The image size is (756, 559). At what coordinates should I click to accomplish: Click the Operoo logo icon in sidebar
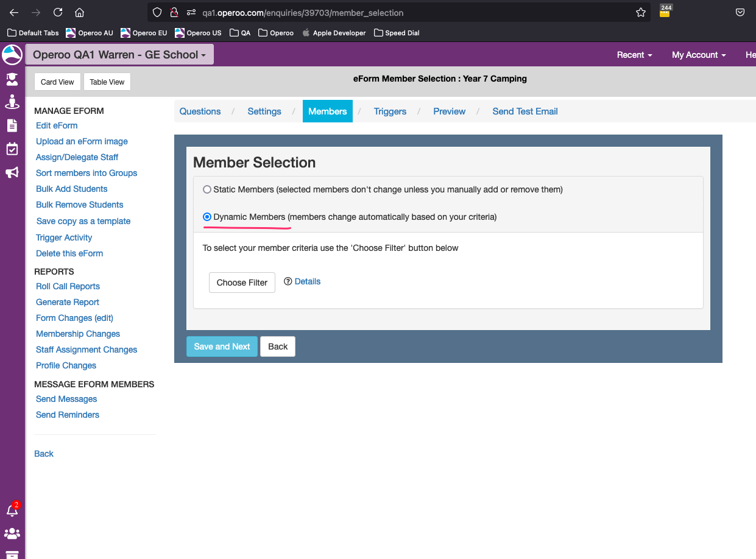pos(12,55)
